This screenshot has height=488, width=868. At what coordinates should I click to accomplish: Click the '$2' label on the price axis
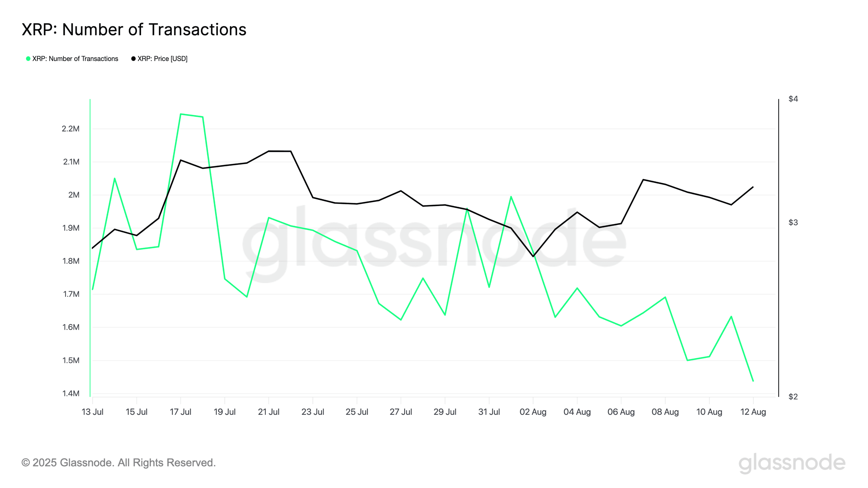point(793,397)
